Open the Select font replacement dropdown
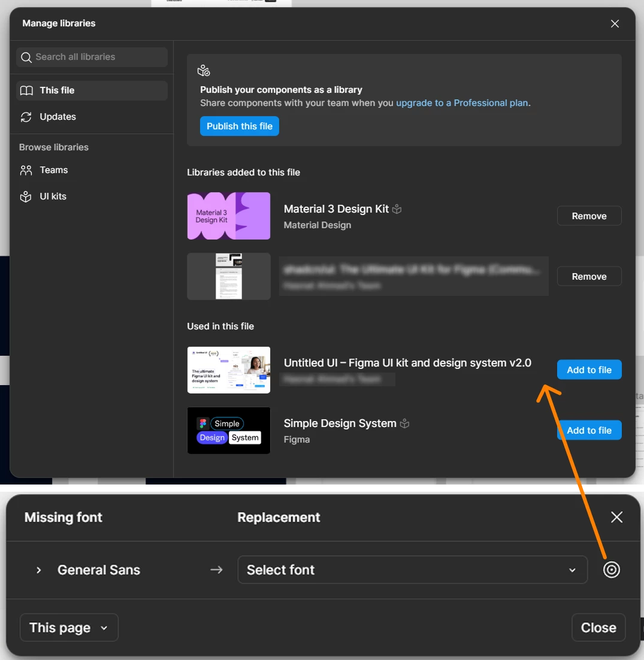 click(x=413, y=570)
